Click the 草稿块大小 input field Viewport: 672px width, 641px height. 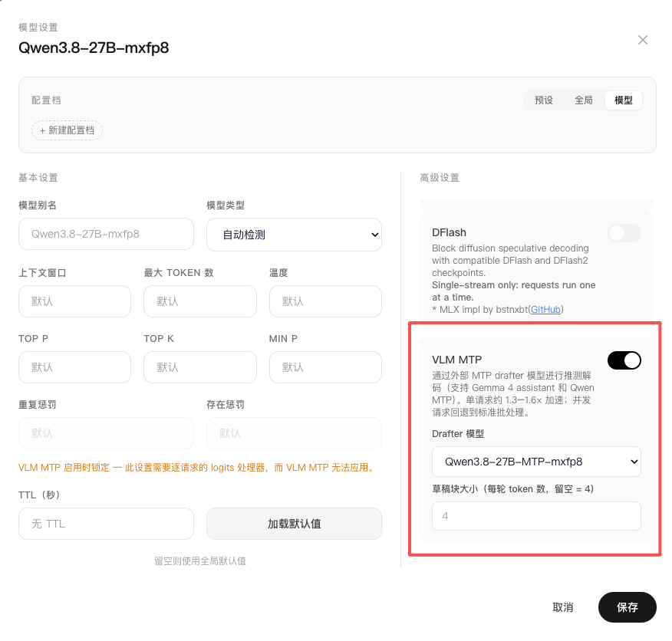click(536, 516)
